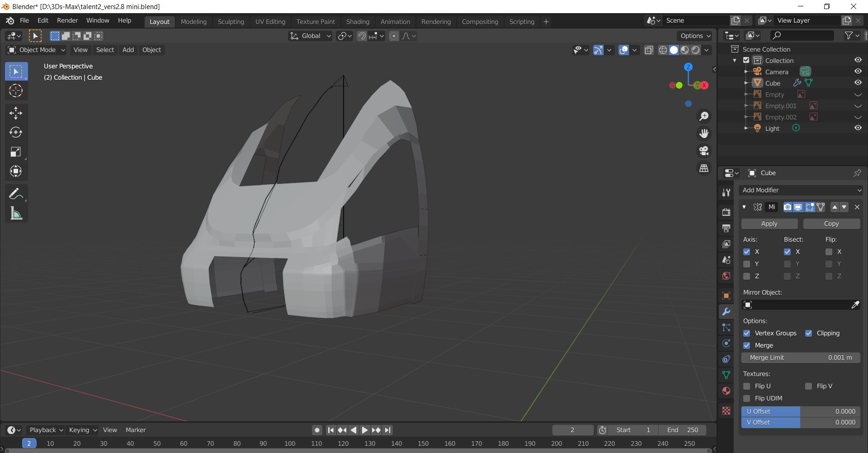Open the Material properties tab

(726, 391)
